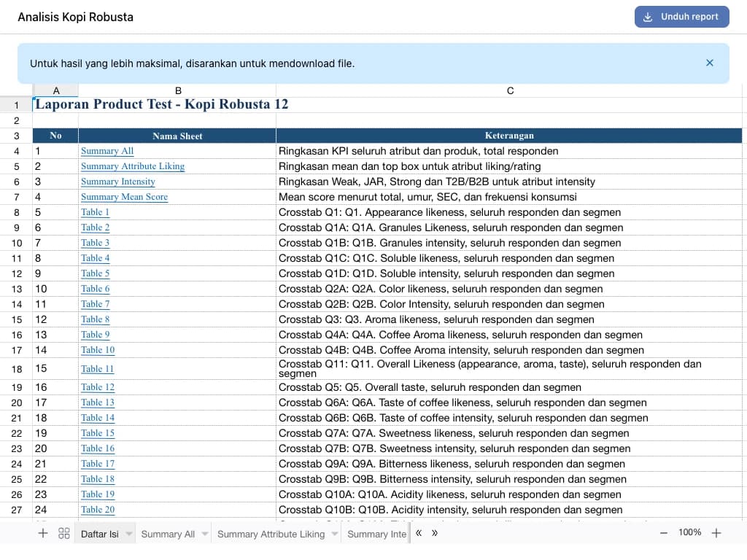Open the Table 19 link
The width and height of the screenshot is (747, 560).
coord(98,494)
